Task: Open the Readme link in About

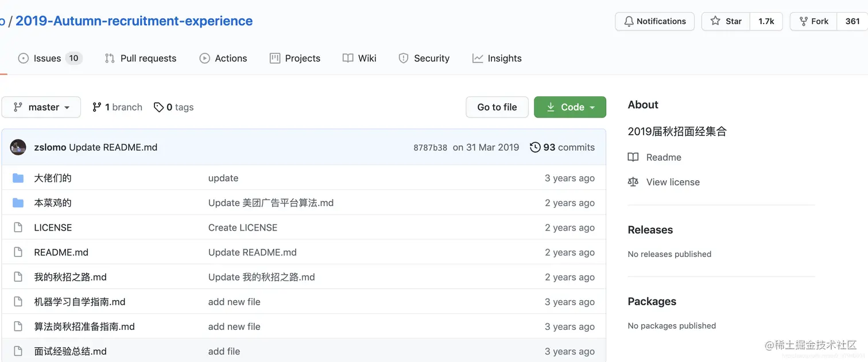Action: 664,157
